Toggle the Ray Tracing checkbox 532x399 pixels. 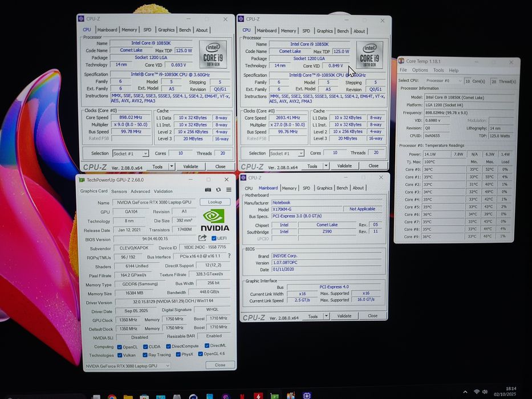(145, 355)
